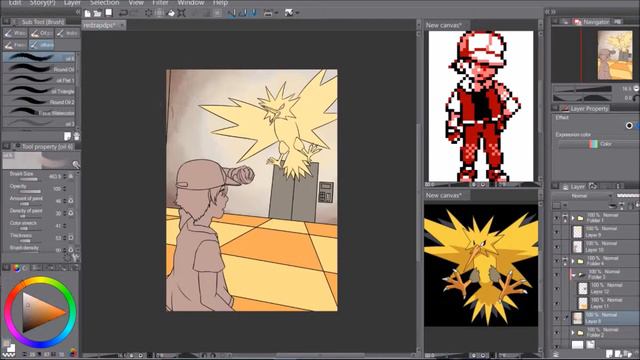Open the layer blending mode Normal dropdown
Screen dimensions: 640x360
click(x=583, y=196)
